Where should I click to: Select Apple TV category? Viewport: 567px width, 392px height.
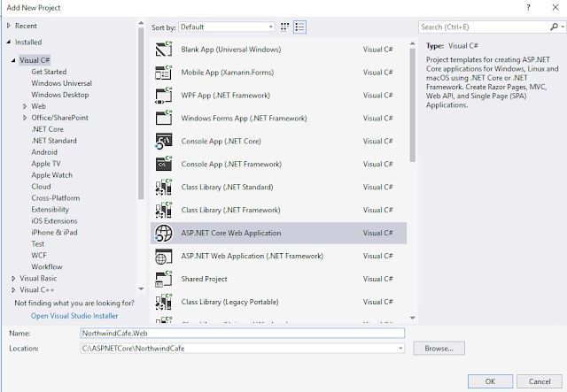46,164
